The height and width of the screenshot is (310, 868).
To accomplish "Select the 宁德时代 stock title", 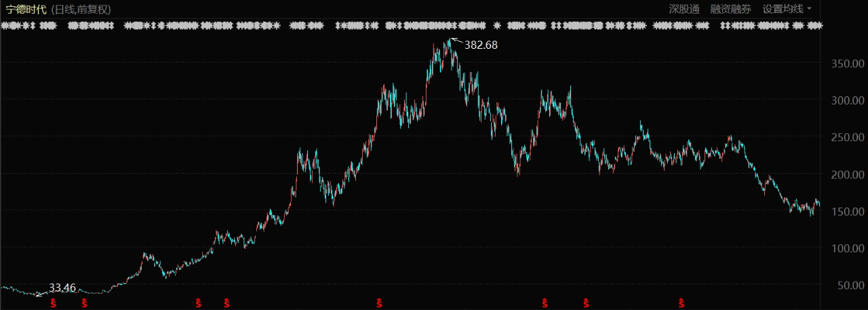I will pyautogui.click(x=26, y=9).
